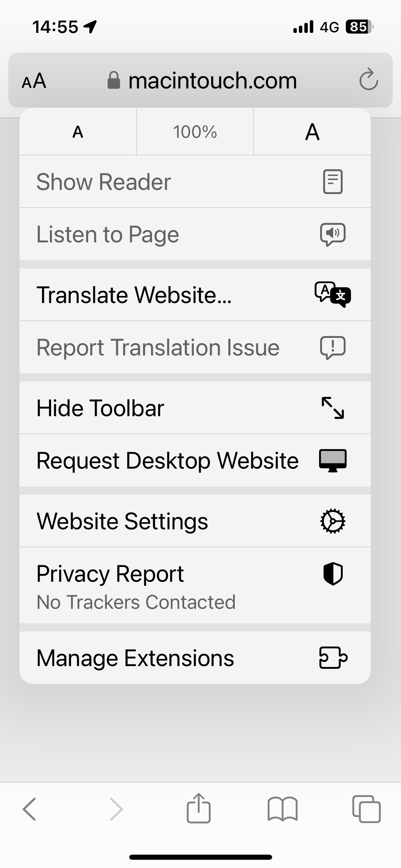This screenshot has height=868, width=401.
Task: Open Bookmarks book icon
Action: pyautogui.click(x=282, y=809)
